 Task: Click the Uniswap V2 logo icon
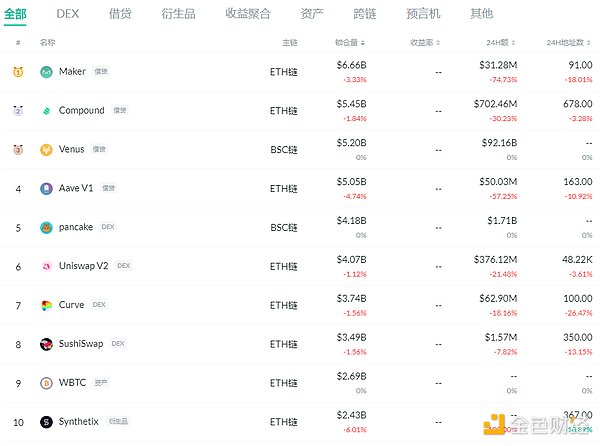tap(47, 266)
